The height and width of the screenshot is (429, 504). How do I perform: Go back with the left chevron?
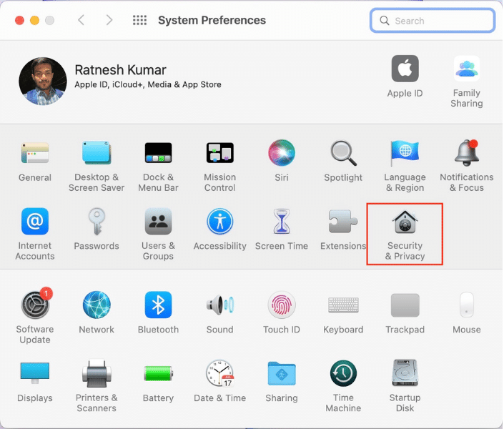pyautogui.click(x=81, y=20)
